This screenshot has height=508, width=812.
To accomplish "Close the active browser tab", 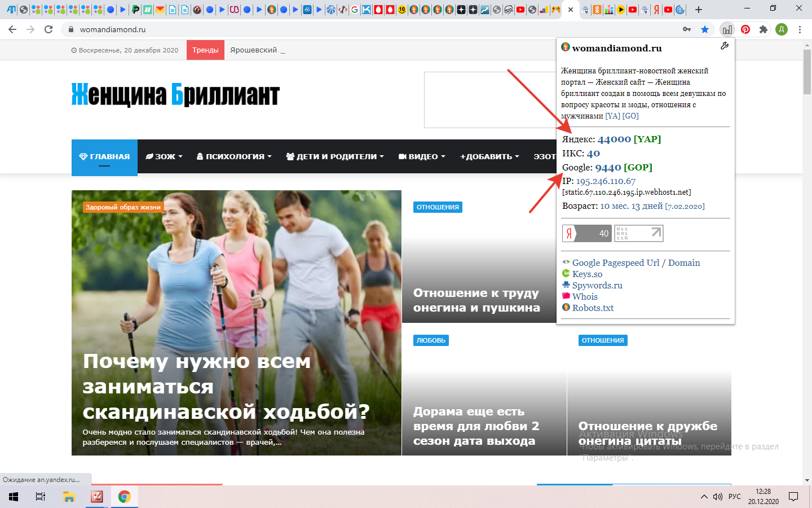I will [x=571, y=10].
